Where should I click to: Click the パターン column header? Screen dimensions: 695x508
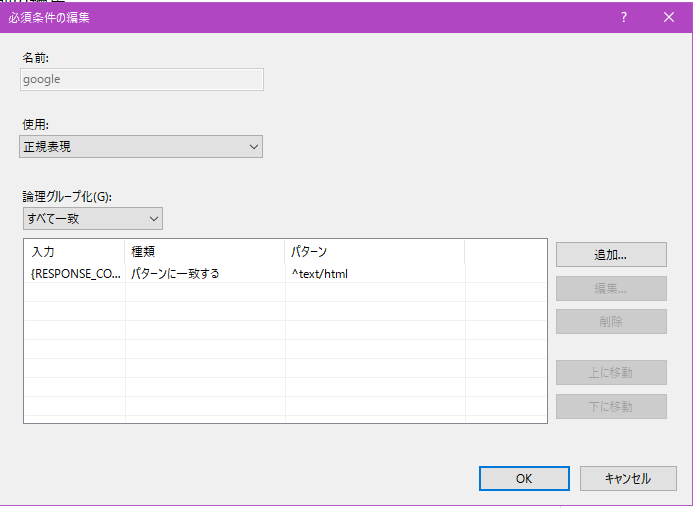click(x=375, y=252)
